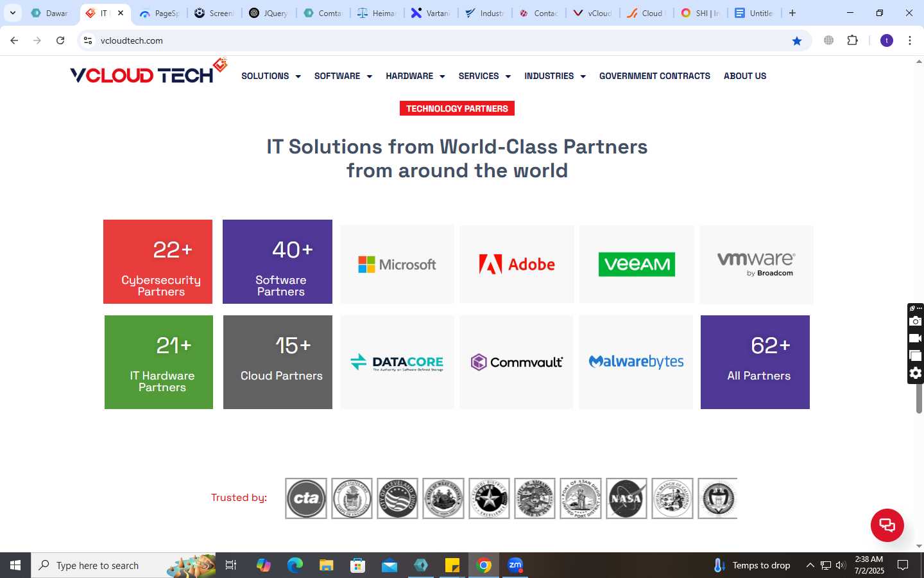The image size is (924, 578).
Task: Click the screenshot camera icon in side toolbar
Action: [x=916, y=321]
